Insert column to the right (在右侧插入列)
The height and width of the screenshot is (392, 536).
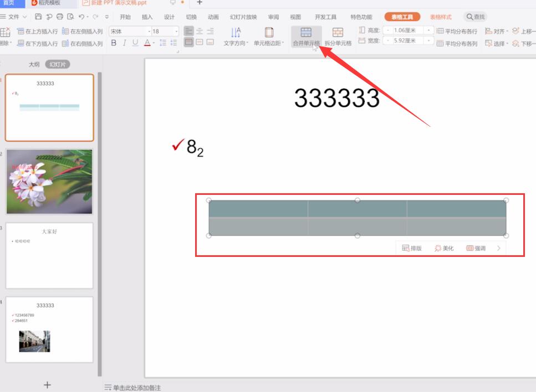[83, 43]
